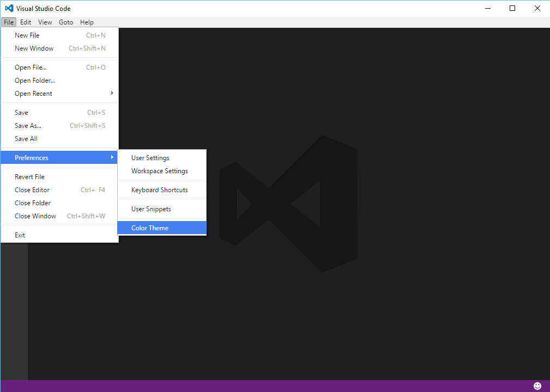550x392 pixels.
Task: Choose Save As... entry
Action: click(59, 125)
